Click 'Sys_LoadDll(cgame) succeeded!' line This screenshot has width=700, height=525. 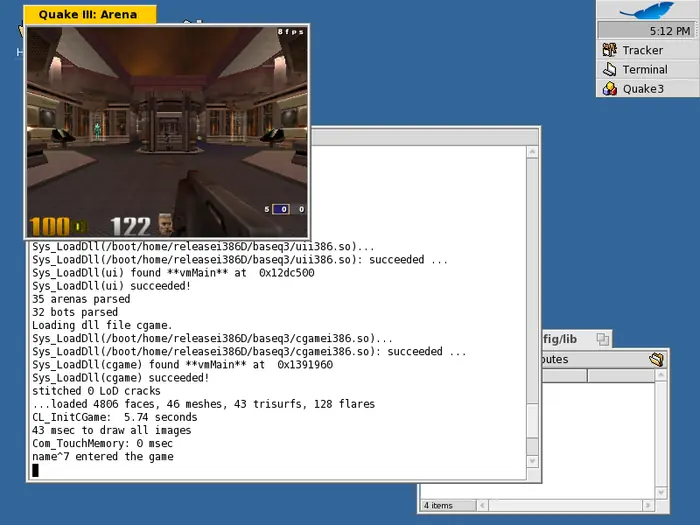[121, 378]
